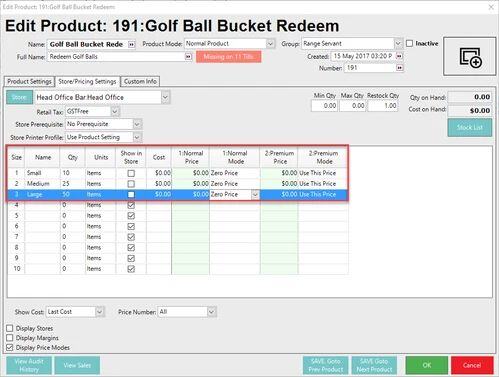The height and width of the screenshot is (377, 499).
Task: Open the Store Printer Profile dropdown
Action: point(137,137)
